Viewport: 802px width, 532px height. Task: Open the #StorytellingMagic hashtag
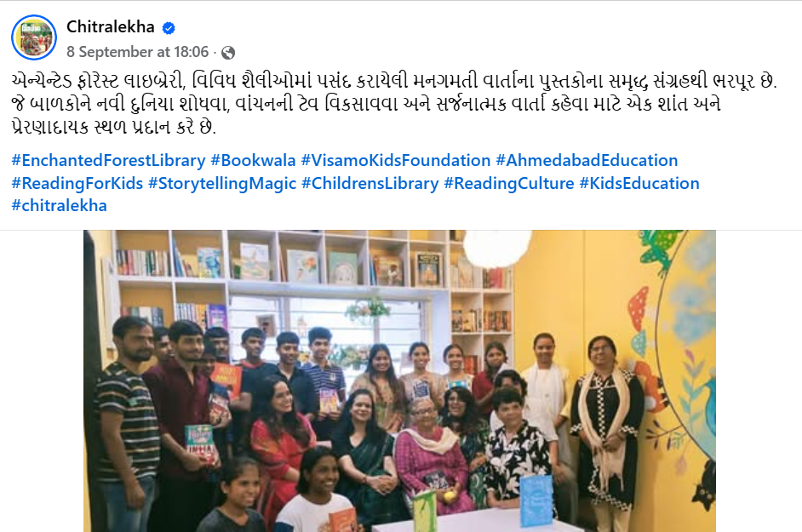[x=222, y=184]
